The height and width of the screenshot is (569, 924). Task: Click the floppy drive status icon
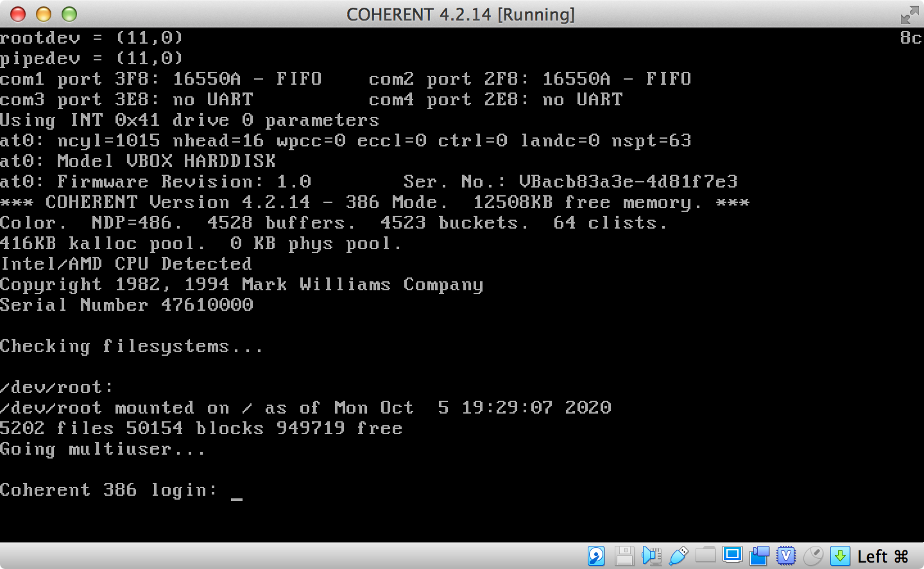pyautogui.click(x=624, y=556)
